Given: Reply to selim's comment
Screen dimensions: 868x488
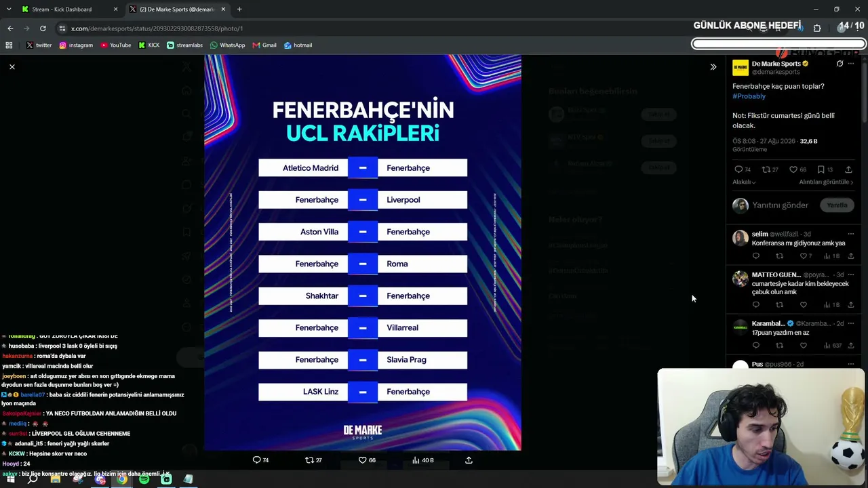Looking at the screenshot, I should 756,256.
